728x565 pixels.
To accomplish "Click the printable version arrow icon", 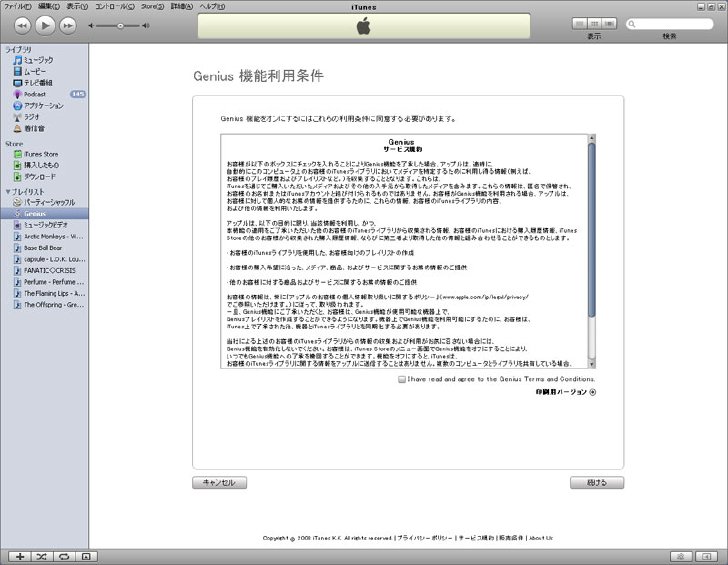I will (x=592, y=392).
